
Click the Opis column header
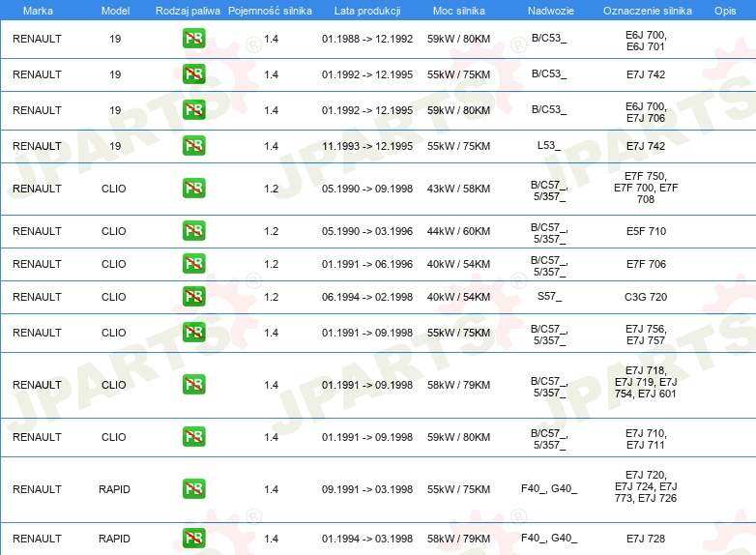coord(725,11)
